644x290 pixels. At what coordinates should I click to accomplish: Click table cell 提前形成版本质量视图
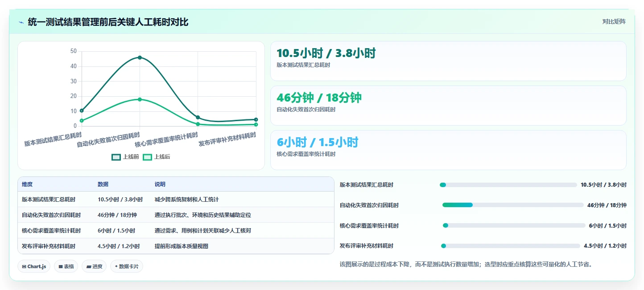pyautogui.click(x=182, y=246)
